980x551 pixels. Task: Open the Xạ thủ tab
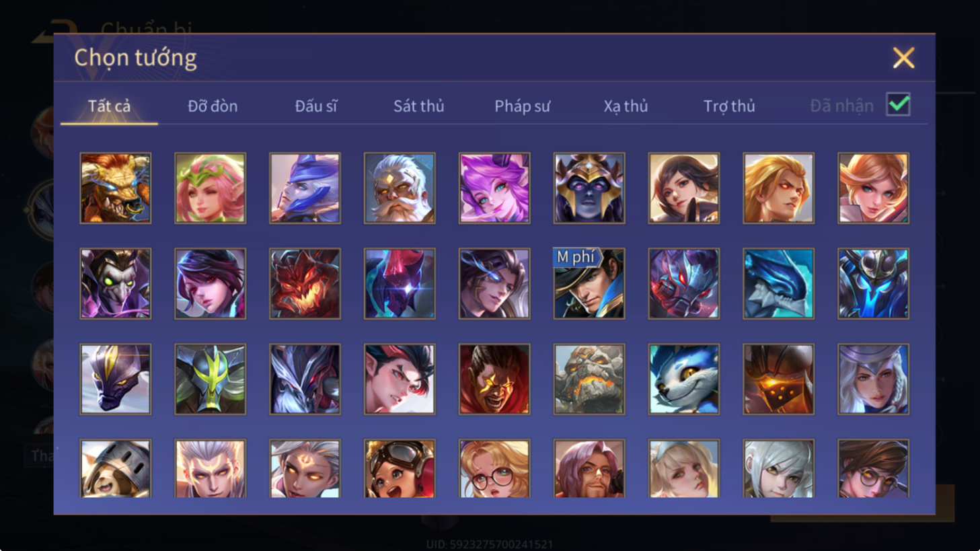click(x=626, y=106)
